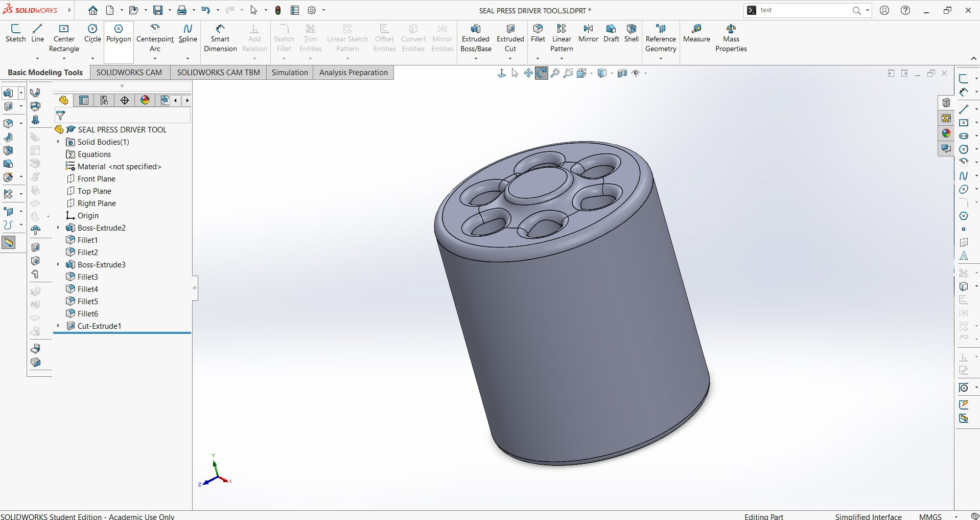Open the FeatureManager design tree tab

[63, 100]
